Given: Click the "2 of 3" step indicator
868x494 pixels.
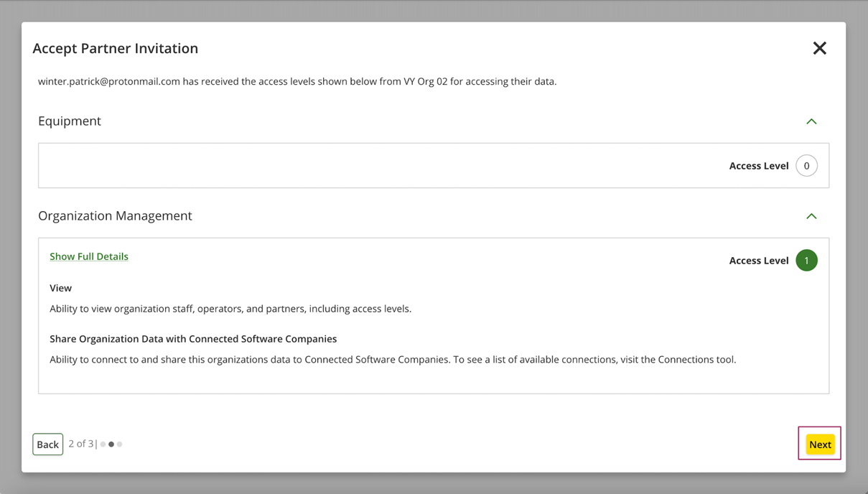Looking at the screenshot, I should click(x=81, y=444).
